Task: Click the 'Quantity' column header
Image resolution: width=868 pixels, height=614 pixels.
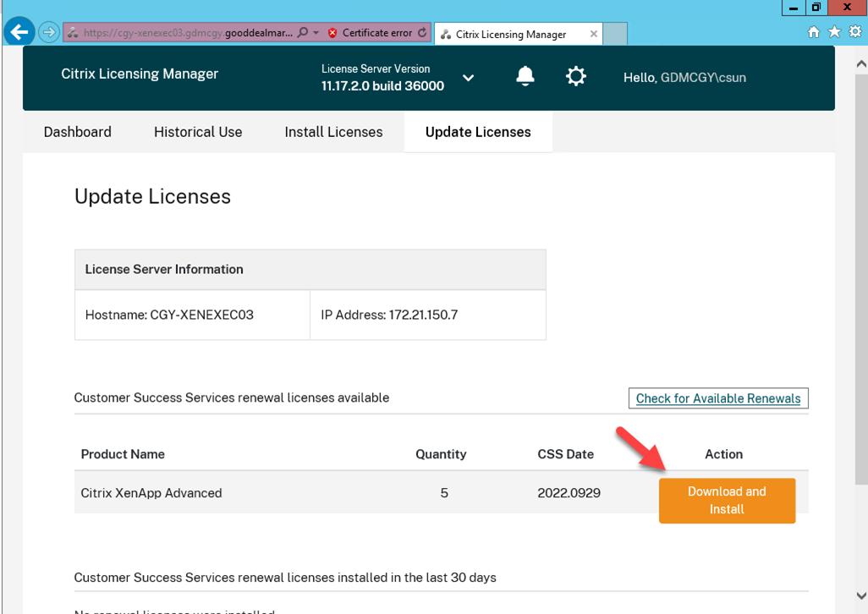Action: (442, 454)
